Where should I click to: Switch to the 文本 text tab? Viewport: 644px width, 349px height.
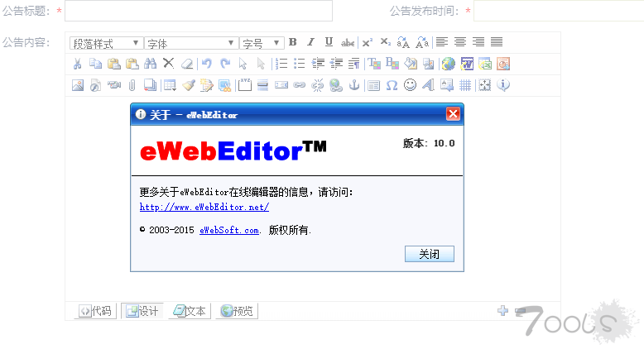[190, 311]
